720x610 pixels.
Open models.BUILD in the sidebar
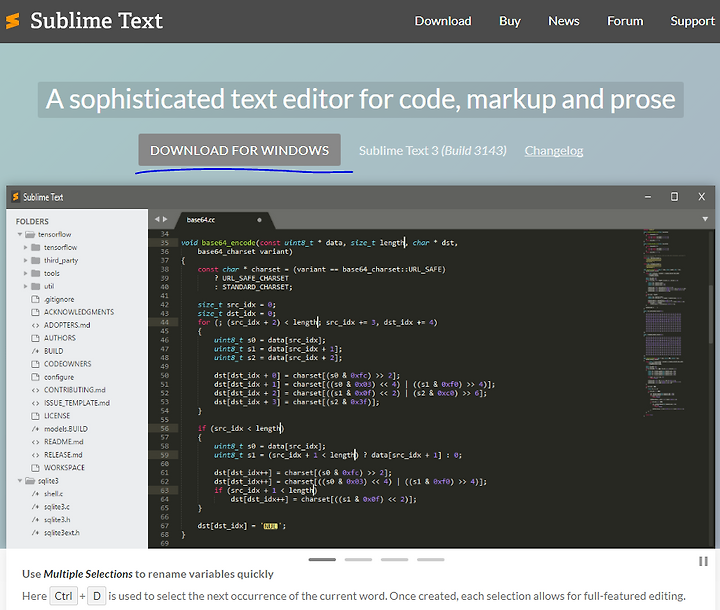coord(66,429)
